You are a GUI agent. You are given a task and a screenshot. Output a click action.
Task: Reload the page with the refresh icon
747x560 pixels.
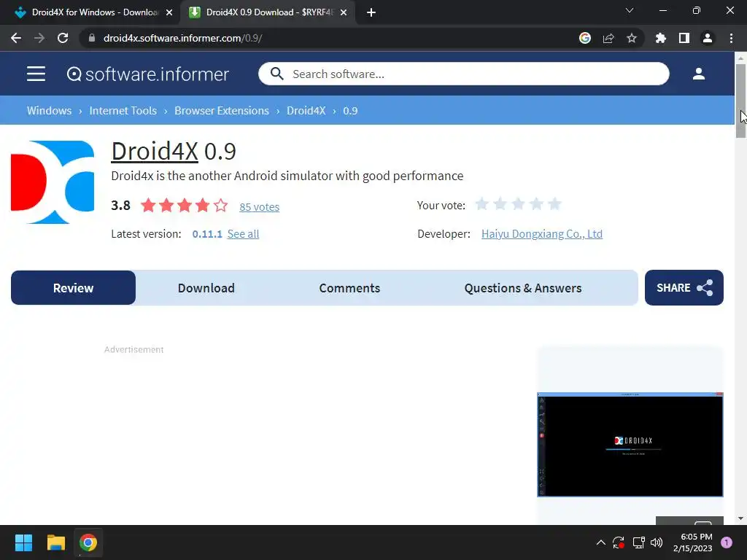(x=63, y=38)
